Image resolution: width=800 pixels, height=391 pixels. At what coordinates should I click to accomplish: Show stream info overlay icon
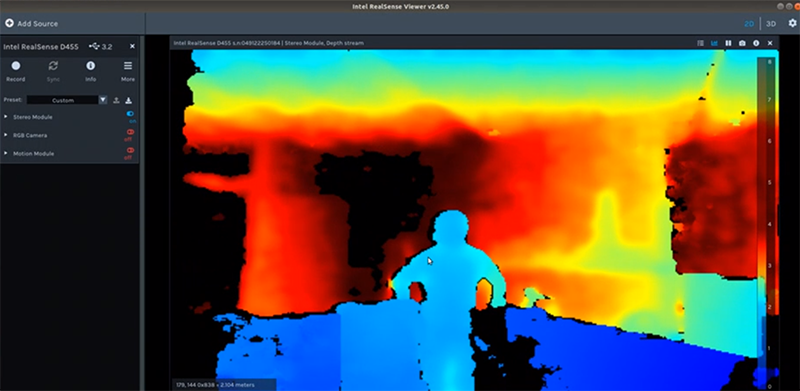coord(756,43)
